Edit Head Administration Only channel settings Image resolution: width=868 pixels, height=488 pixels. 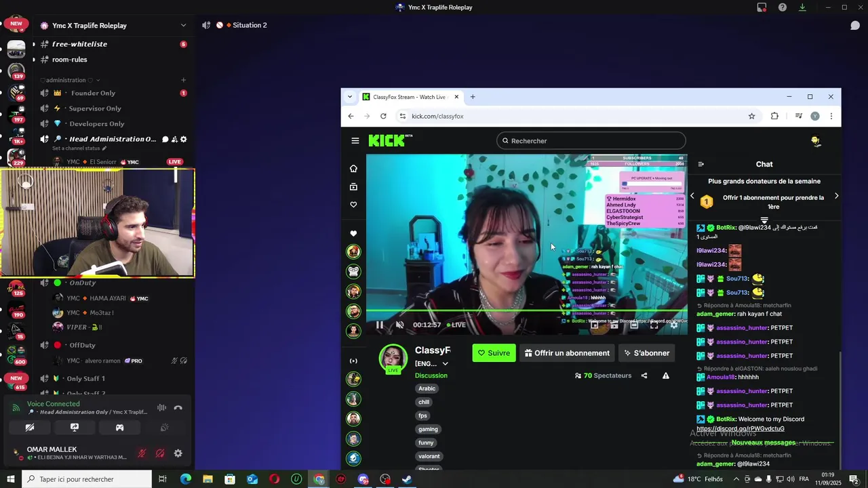click(183, 139)
